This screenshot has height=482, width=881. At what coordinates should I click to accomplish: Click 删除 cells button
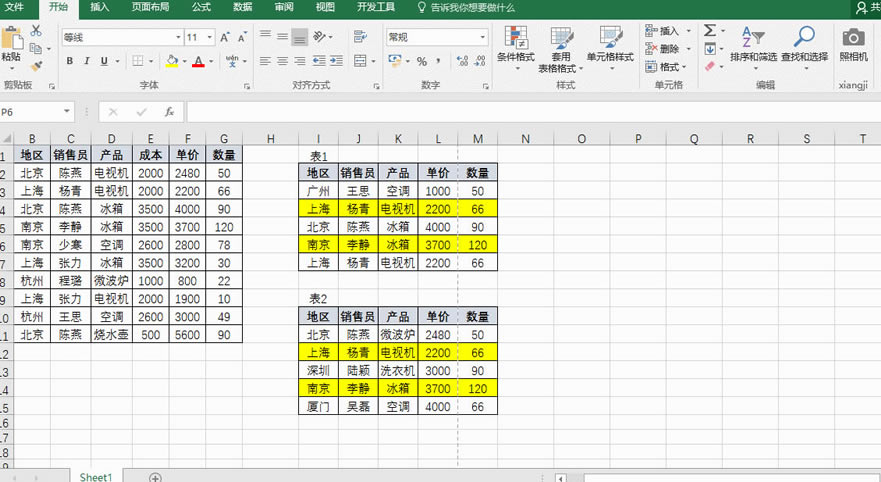coord(668,49)
